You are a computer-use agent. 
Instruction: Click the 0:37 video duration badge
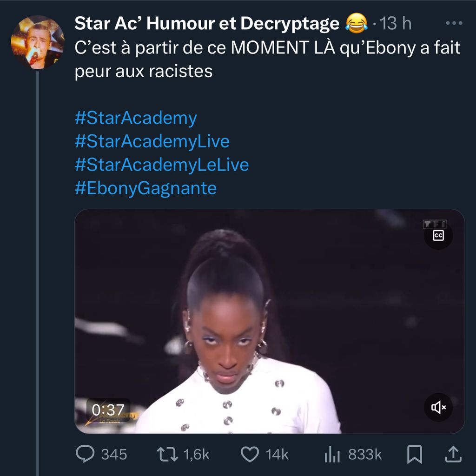click(108, 410)
